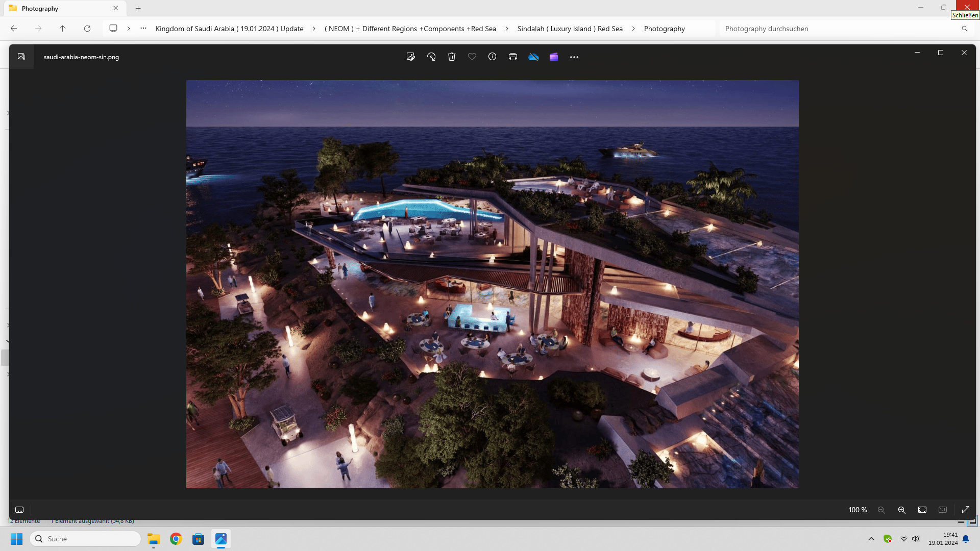Expand chevron after NEOM Different Regions breadcrumb
The height and width of the screenshot is (551, 980).
[507, 29]
